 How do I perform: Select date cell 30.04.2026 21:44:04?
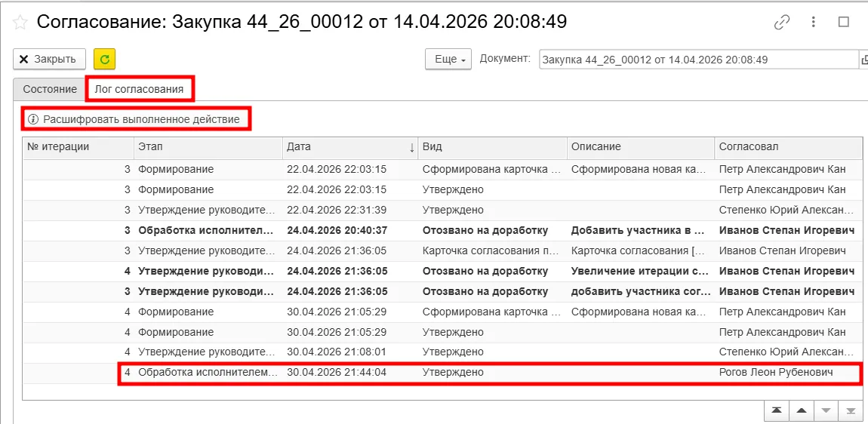350,373
